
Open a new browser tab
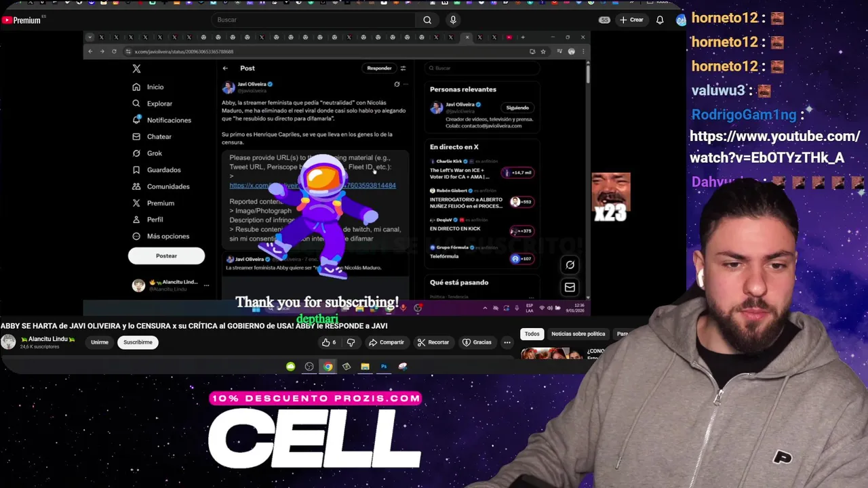click(x=523, y=37)
